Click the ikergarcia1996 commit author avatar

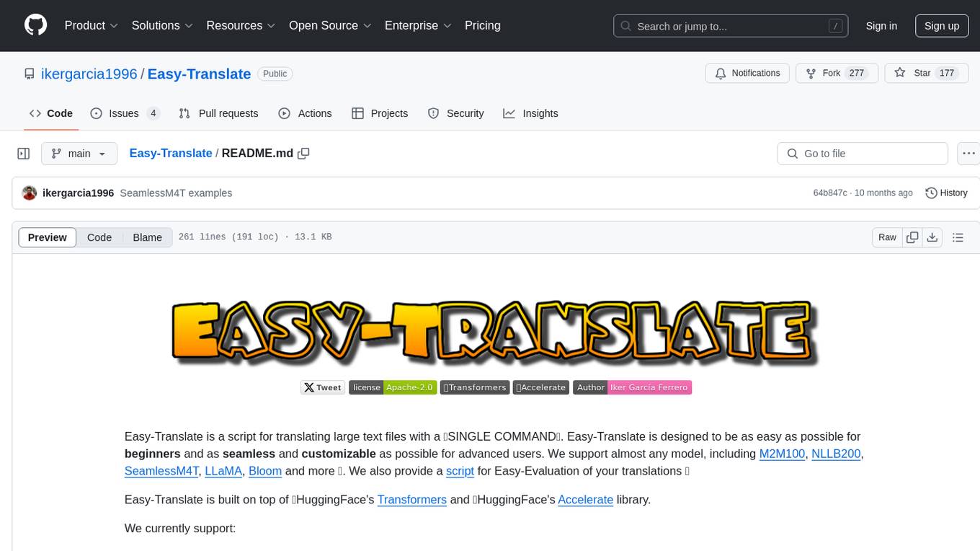30,193
